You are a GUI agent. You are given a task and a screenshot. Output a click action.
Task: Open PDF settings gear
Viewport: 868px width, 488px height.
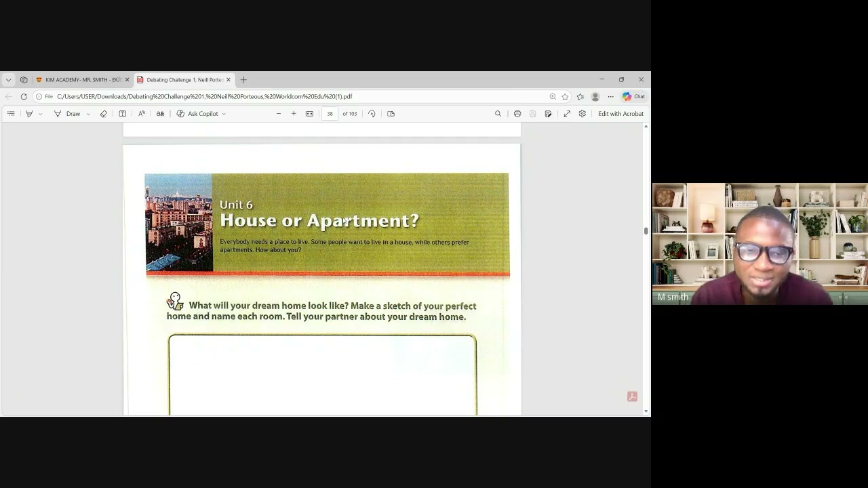point(583,114)
